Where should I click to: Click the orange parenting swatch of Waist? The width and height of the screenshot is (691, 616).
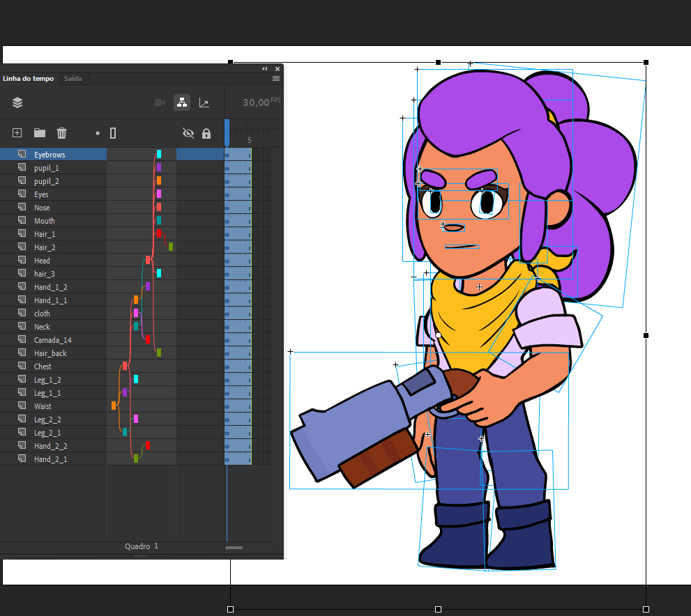[114, 406]
